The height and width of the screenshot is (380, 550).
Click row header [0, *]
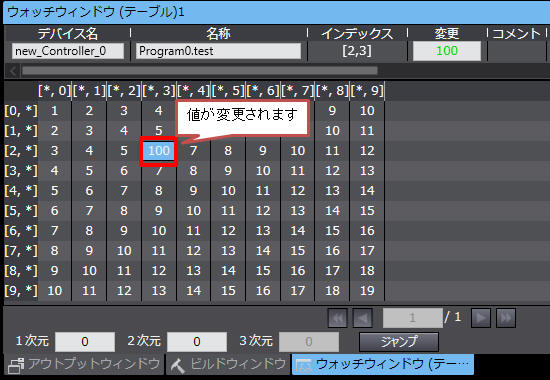coord(21,111)
